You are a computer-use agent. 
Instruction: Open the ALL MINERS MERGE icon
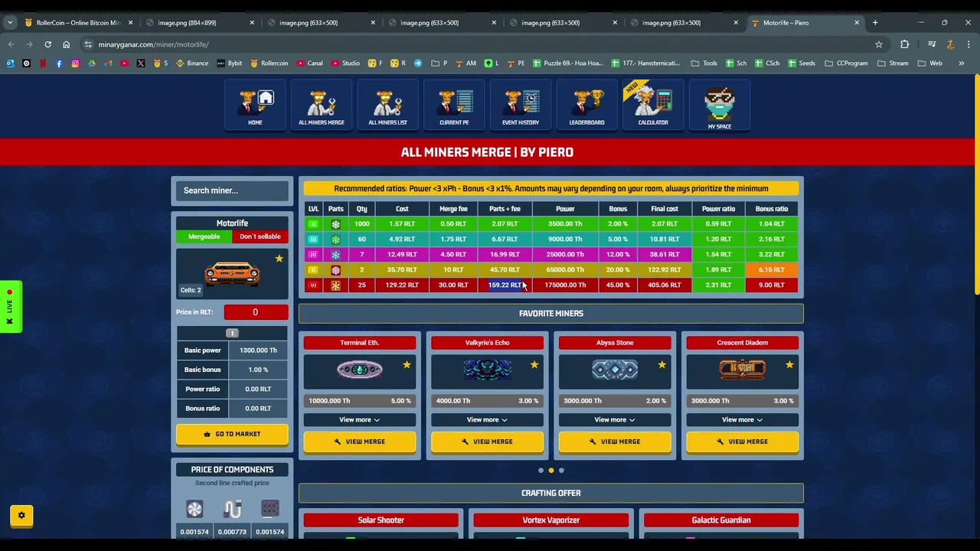322,105
